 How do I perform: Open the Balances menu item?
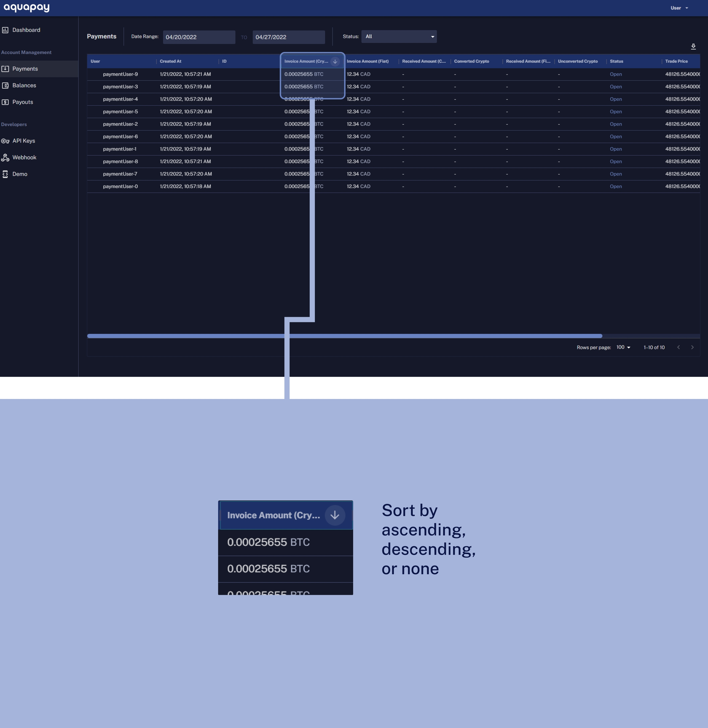click(24, 85)
